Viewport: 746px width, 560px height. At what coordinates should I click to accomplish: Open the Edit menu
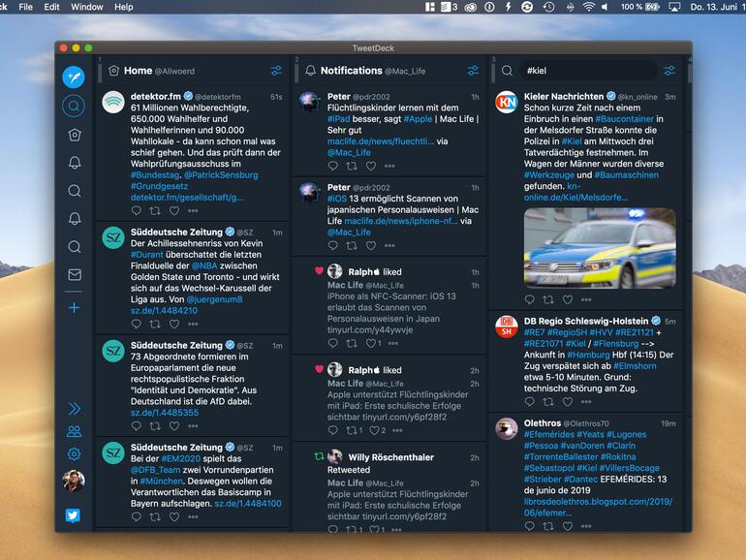(52, 7)
